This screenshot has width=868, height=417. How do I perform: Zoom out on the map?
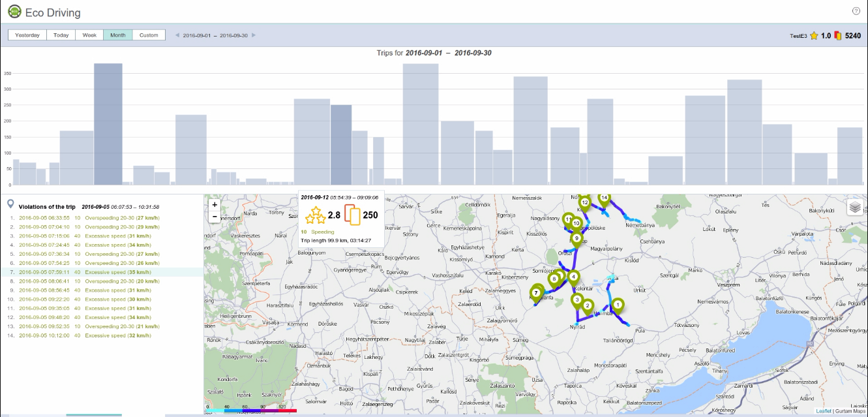[x=215, y=216]
